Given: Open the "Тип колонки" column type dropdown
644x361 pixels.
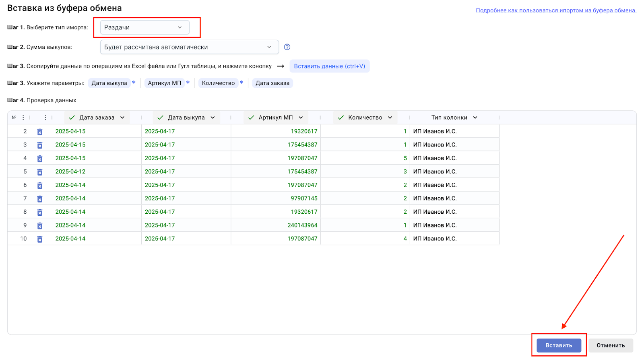Looking at the screenshot, I should point(454,118).
